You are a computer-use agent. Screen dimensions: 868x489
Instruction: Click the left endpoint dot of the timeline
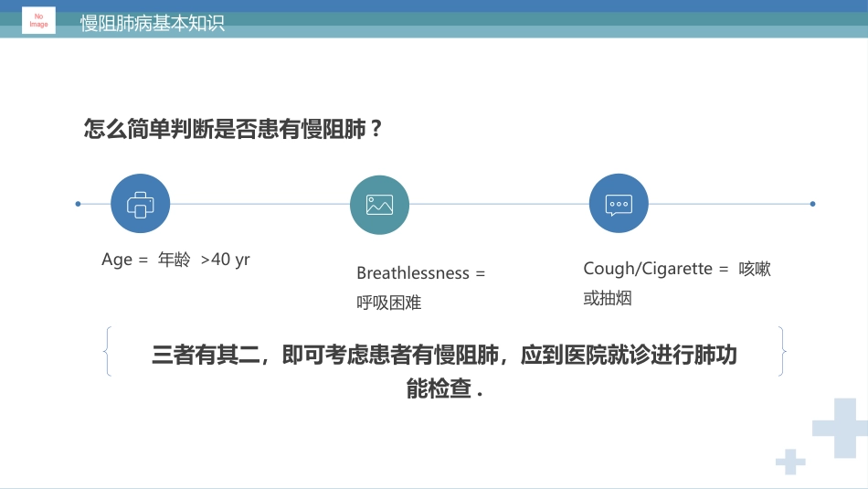pos(78,204)
